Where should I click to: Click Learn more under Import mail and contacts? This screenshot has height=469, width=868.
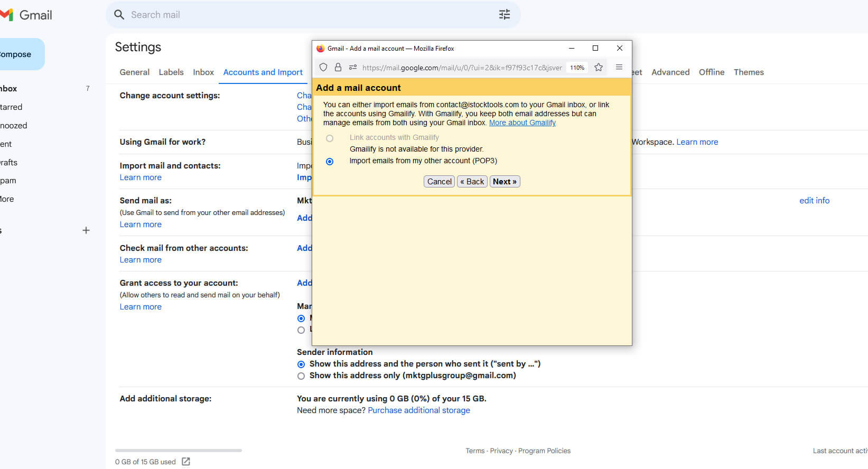pyautogui.click(x=141, y=177)
